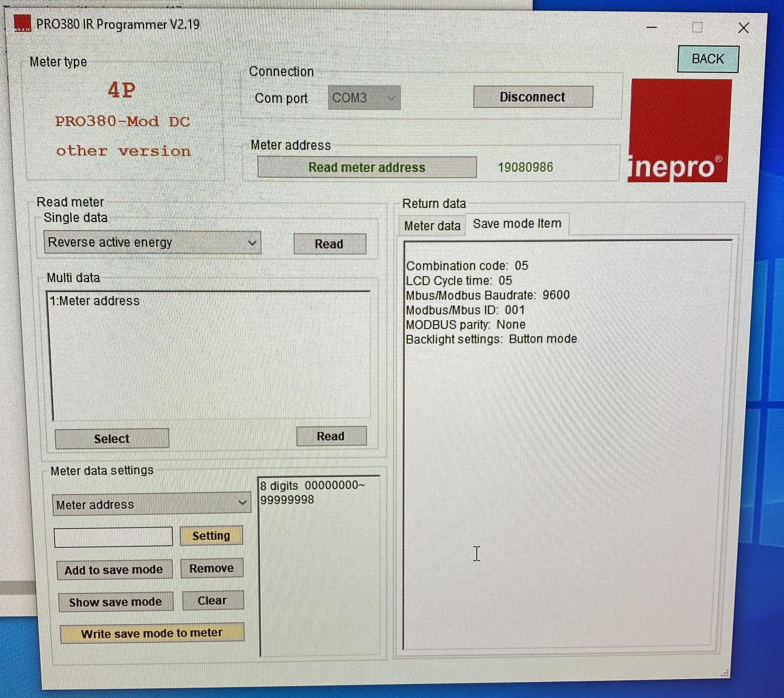Click the 'LCD Cycle time: 05' line
This screenshot has width=784, height=698.
pos(459,281)
